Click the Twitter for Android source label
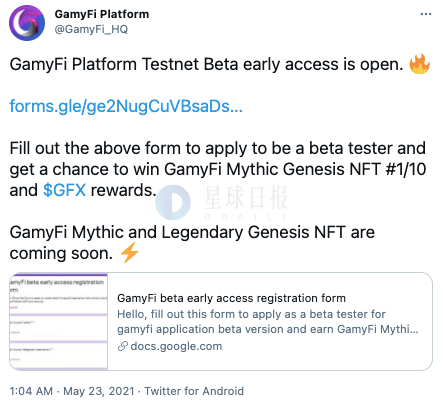Screen dimensions: 443x405 [194, 391]
